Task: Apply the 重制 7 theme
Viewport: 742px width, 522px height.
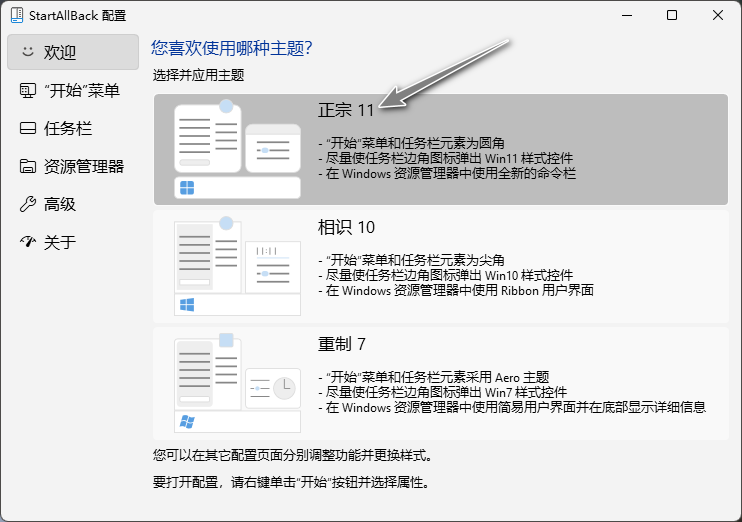Action: (x=441, y=383)
